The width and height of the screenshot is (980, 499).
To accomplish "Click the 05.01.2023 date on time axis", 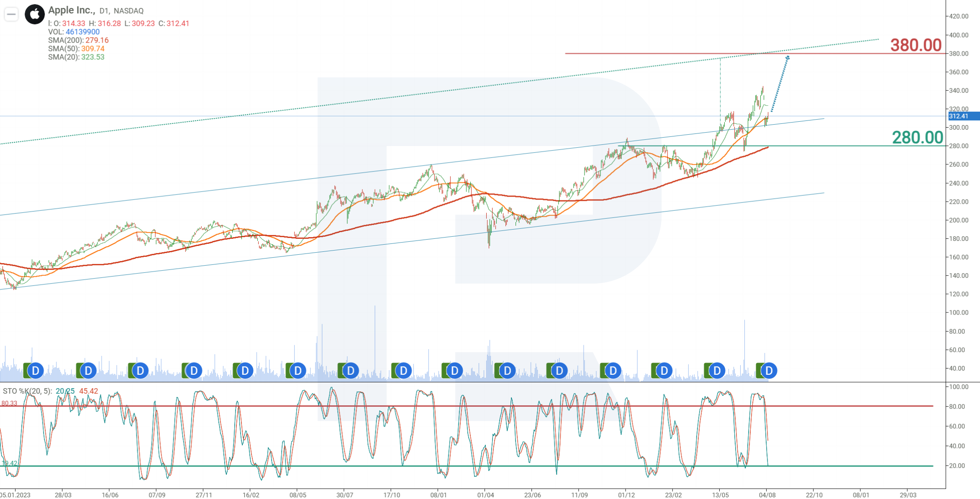I will point(15,495).
